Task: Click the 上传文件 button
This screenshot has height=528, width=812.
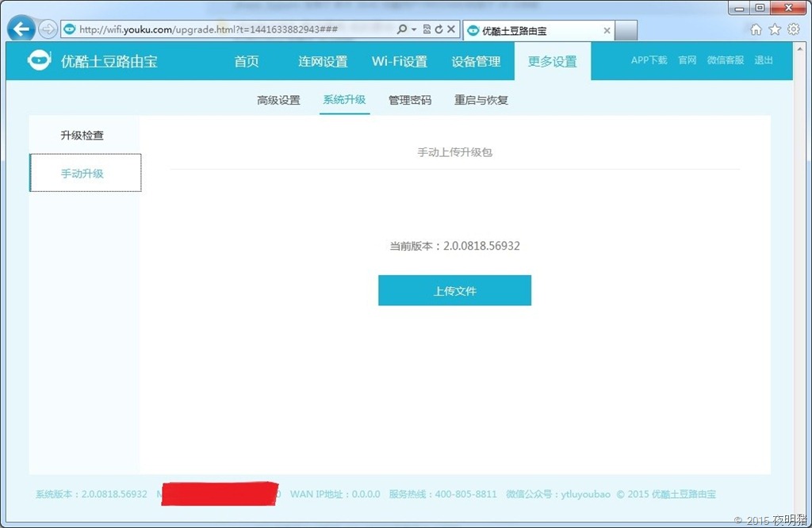Action: click(x=454, y=291)
